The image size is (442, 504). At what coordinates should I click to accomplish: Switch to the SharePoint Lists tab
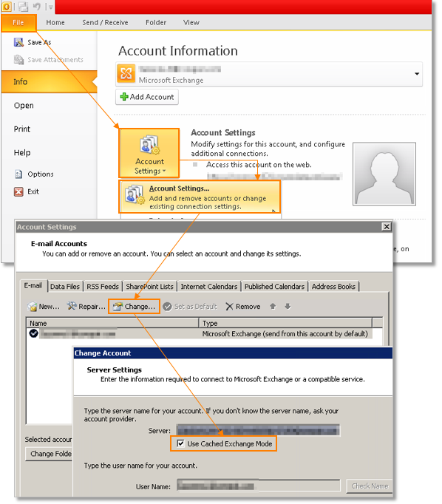(x=149, y=287)
